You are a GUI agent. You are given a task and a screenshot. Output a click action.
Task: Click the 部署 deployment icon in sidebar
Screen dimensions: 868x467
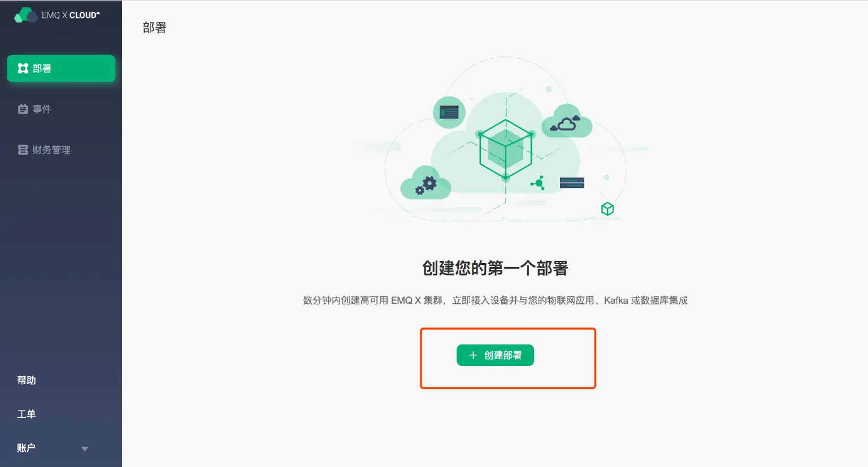[x=23, y=68]
